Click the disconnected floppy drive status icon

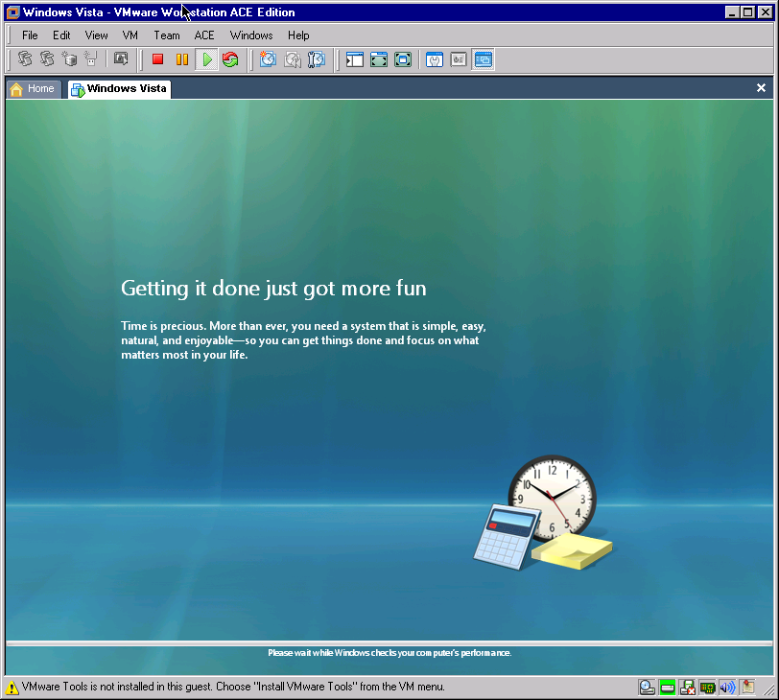pyautogui.click(x=688, y=688)
